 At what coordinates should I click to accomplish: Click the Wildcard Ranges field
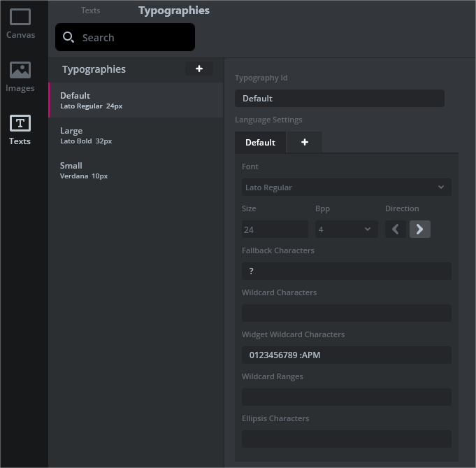click(347, 397)
